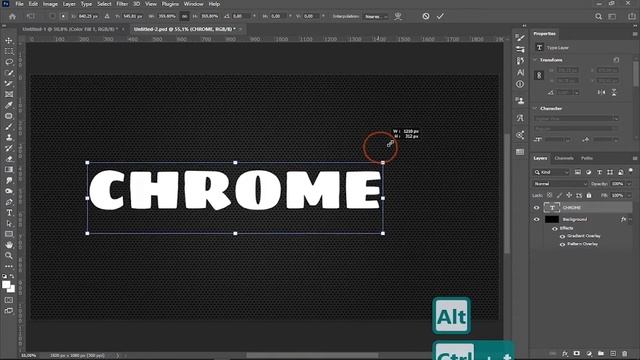Click the swap colors arrow icon
This screenshot has width=640, height=360.
[12, 277]
